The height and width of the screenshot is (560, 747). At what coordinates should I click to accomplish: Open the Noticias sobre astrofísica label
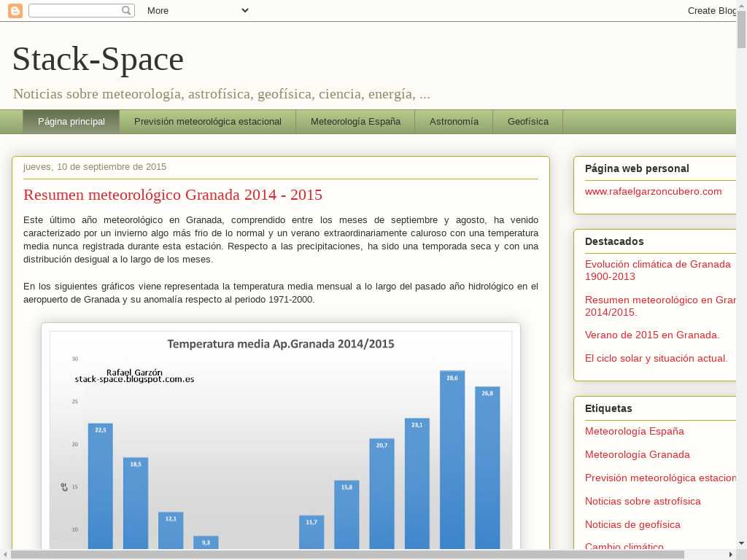[643, 502]
